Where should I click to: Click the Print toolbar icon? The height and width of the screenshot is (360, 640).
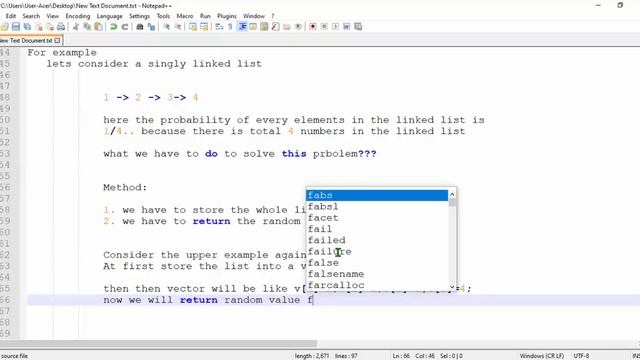coord(61,27)
